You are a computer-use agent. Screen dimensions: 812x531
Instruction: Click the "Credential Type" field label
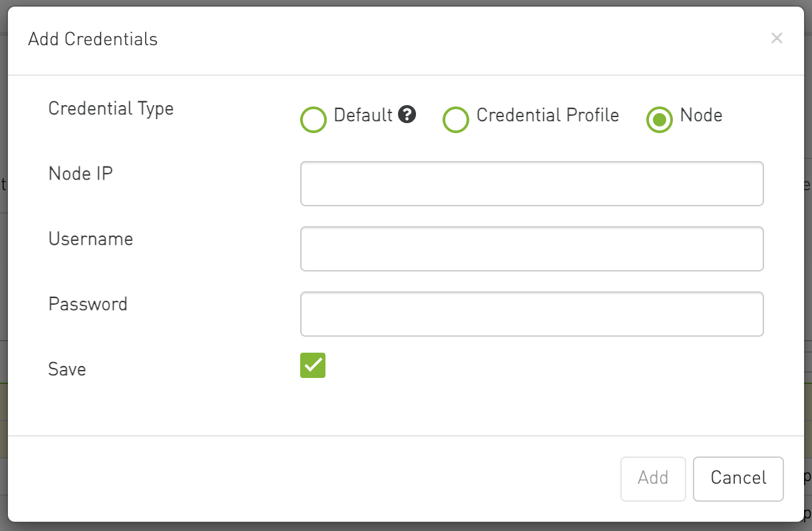tap(111, 109)
